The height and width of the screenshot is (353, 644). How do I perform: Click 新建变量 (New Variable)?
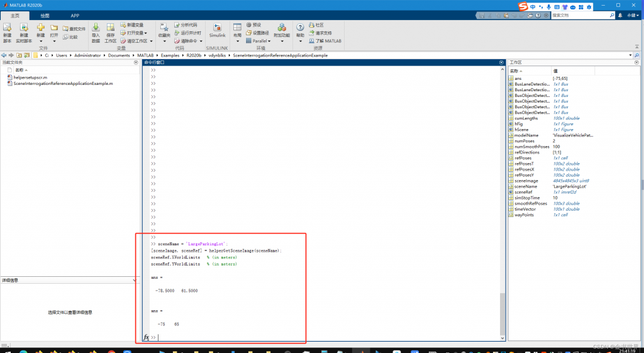[x=132, y=25]
